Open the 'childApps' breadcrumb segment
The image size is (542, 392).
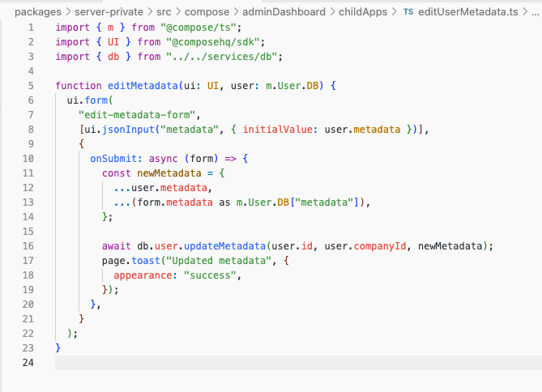pos(363,12)
